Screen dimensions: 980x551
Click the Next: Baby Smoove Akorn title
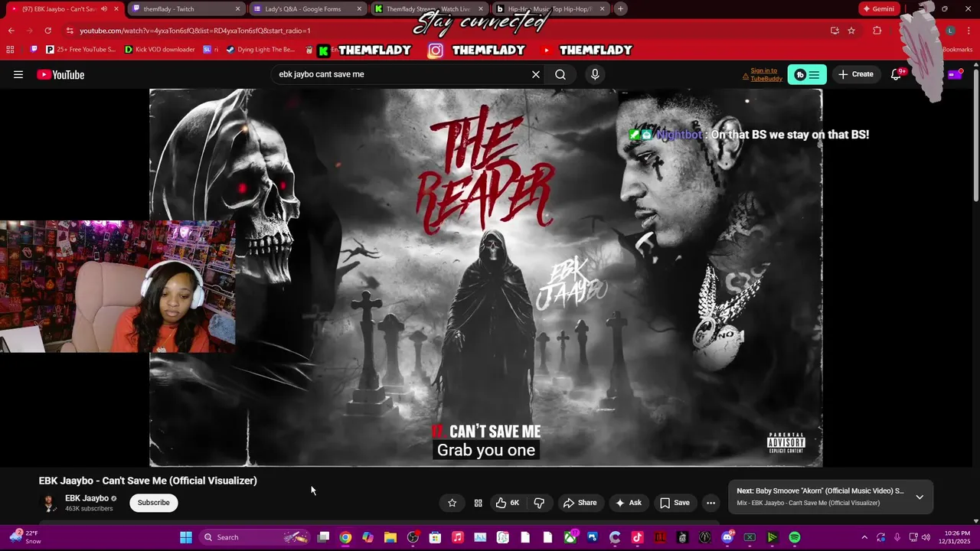[820, 491]
